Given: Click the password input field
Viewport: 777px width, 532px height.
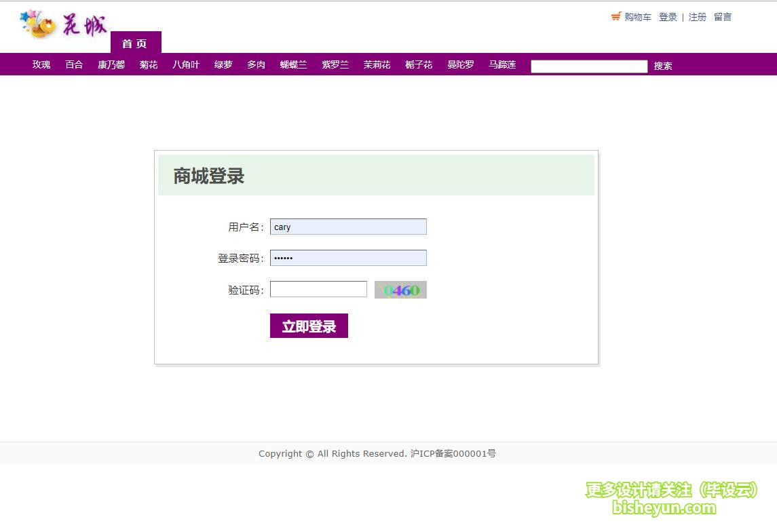Looking at the screenshot, I should coord(347,258).
